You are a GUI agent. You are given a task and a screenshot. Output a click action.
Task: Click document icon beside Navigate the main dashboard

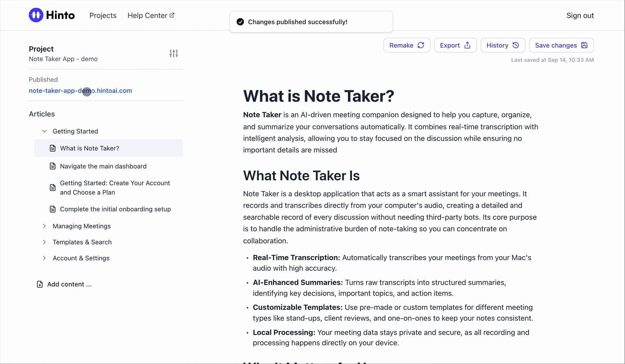pos(53,166)
